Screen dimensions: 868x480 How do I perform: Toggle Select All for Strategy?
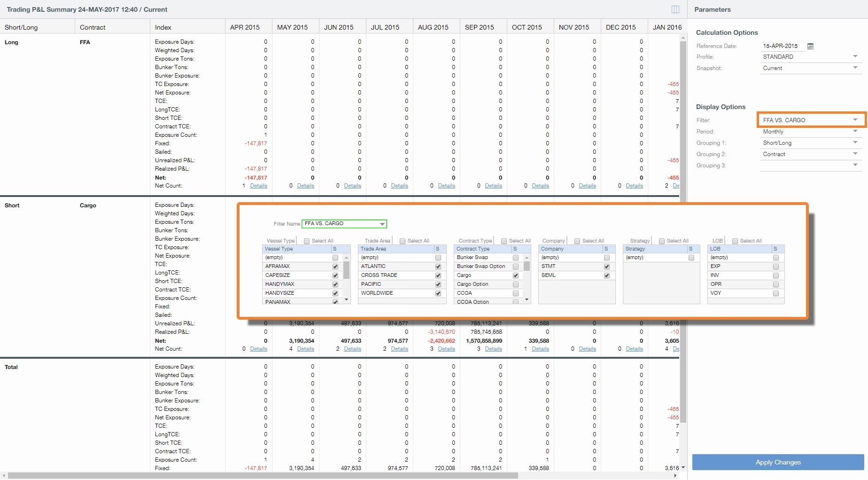662,240
